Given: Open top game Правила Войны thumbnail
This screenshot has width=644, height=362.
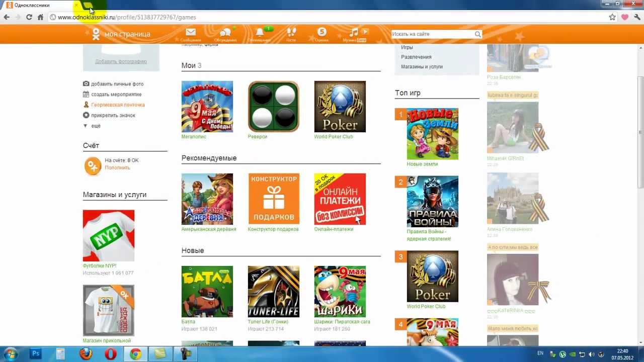Looking at the screenshot, I should click(433, 202).
